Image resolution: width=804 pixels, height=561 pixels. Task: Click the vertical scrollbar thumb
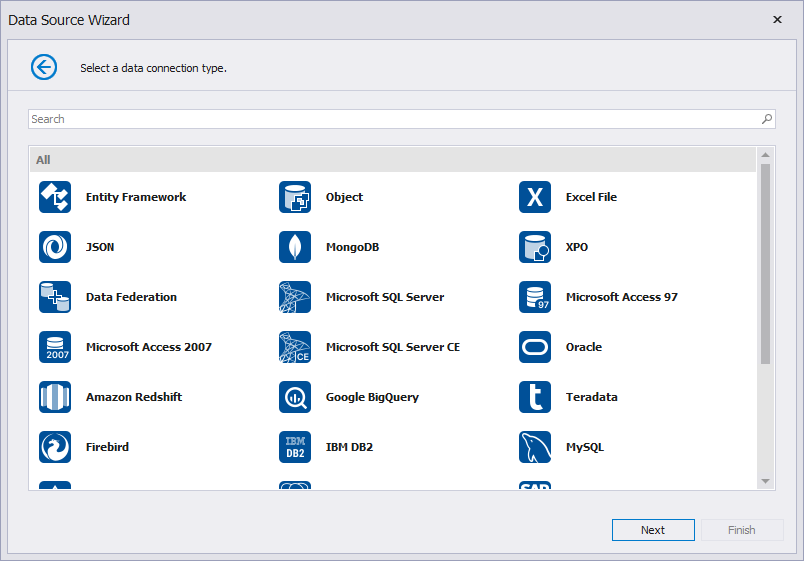[766, 264]
